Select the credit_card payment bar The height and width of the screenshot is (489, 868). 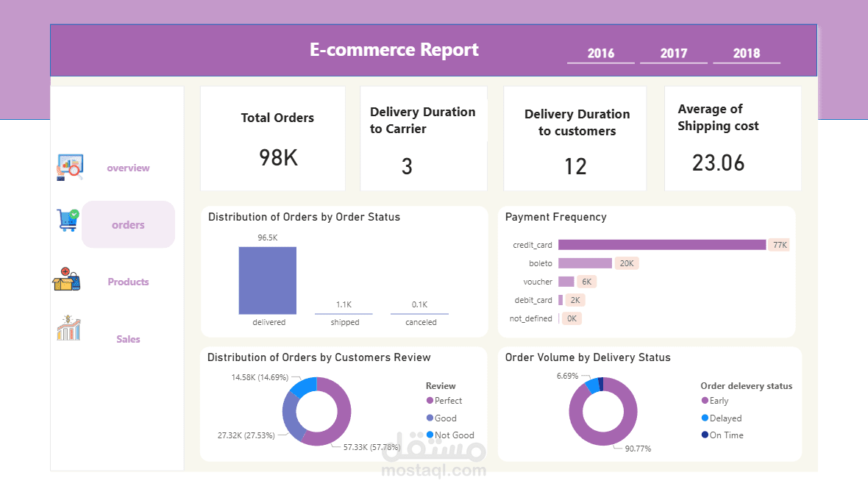coord(662,244)
